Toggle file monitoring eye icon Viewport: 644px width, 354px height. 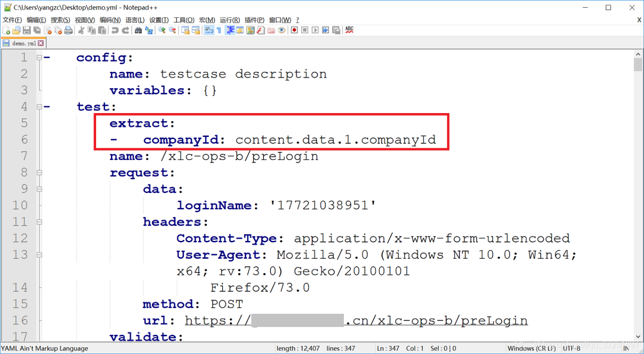[281, 31]
